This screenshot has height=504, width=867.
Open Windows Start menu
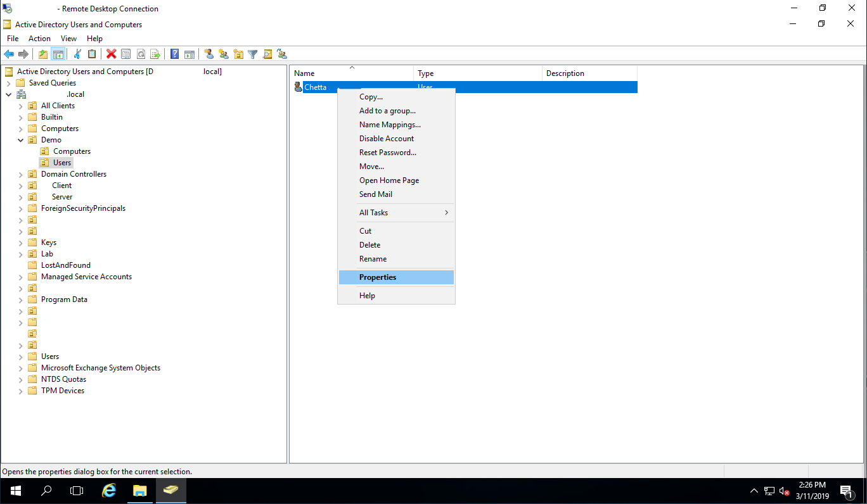pos(15,491)
